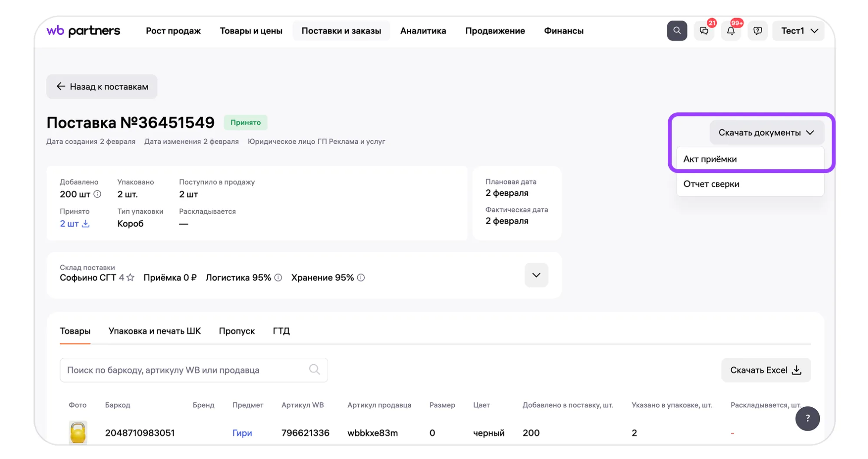Click info icon next to Логистика 95%
This screenshot has width=868, height=459.
tap(278, 277)
